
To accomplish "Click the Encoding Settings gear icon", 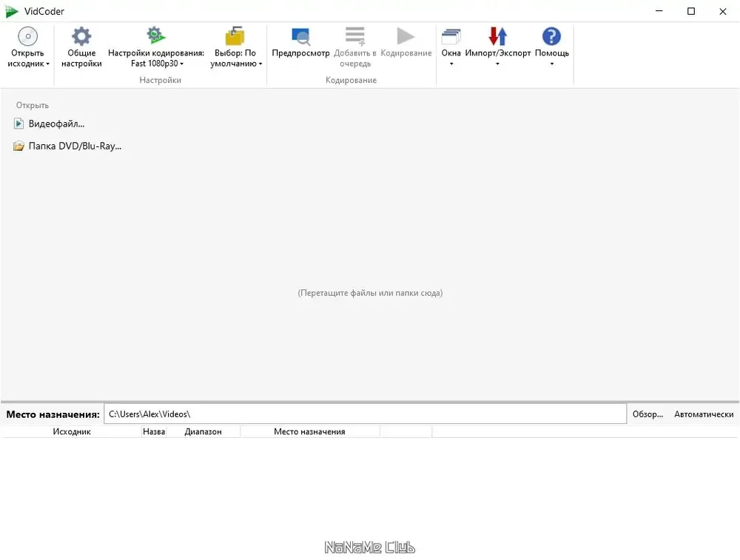I will 155,36.
